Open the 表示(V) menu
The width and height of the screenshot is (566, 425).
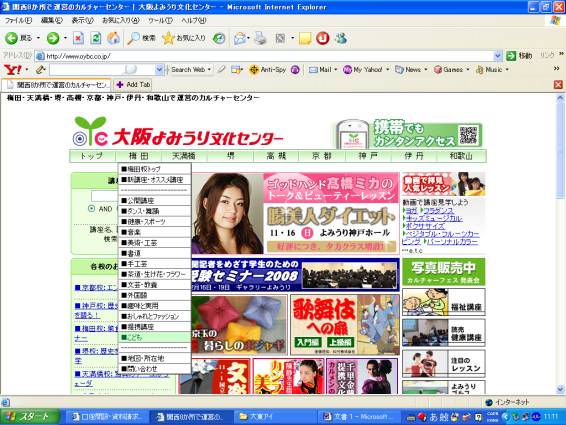tap(82, 20)
